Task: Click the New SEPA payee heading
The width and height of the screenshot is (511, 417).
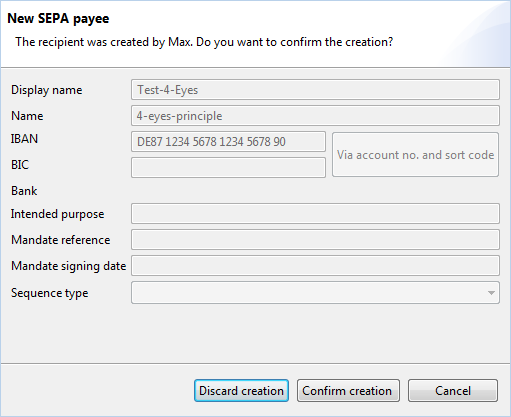Action: point(58,19)
